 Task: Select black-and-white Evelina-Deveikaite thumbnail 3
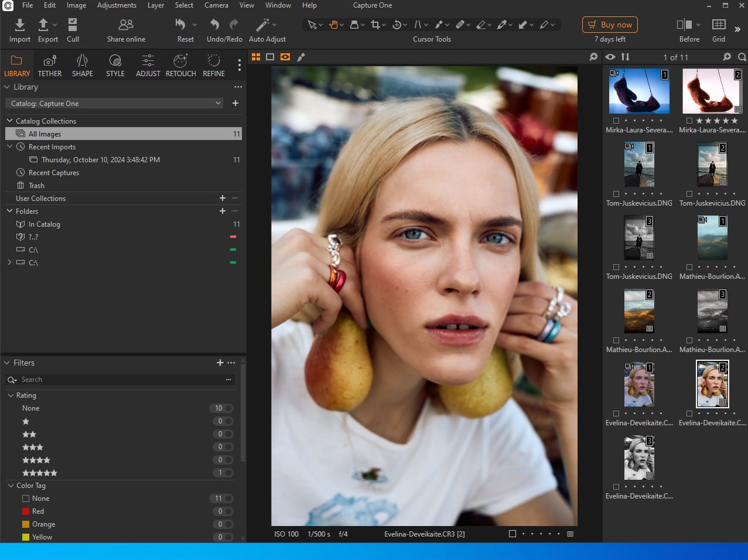[x=639, y=458]
